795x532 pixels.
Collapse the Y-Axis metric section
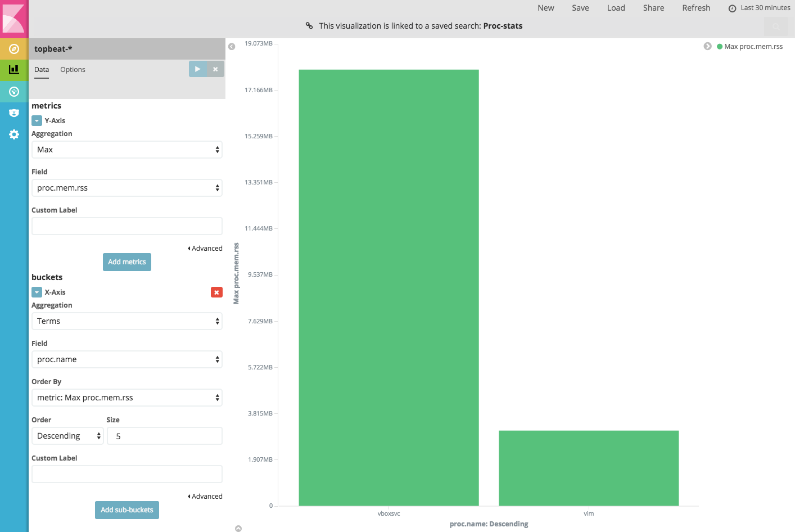(x=37, y=121)
